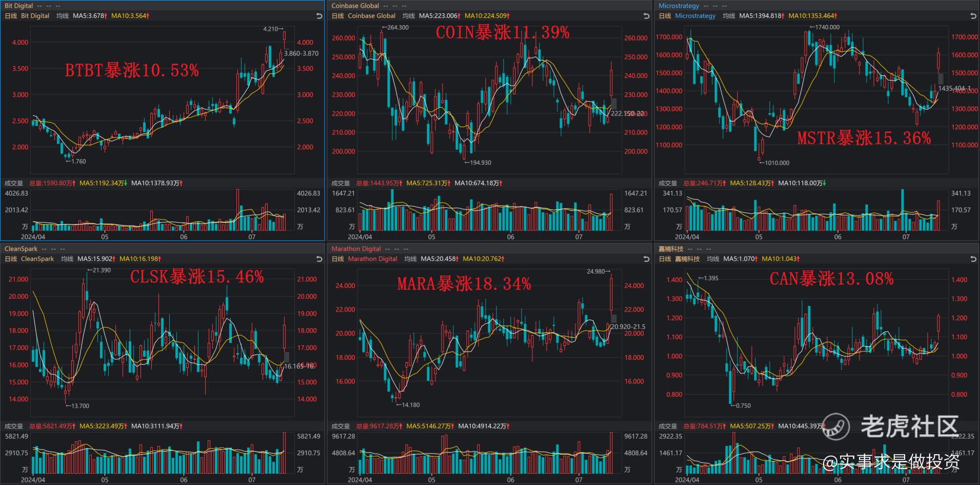Click the MA5:3.678 value

pyautogui.click(x=90, y=16)
